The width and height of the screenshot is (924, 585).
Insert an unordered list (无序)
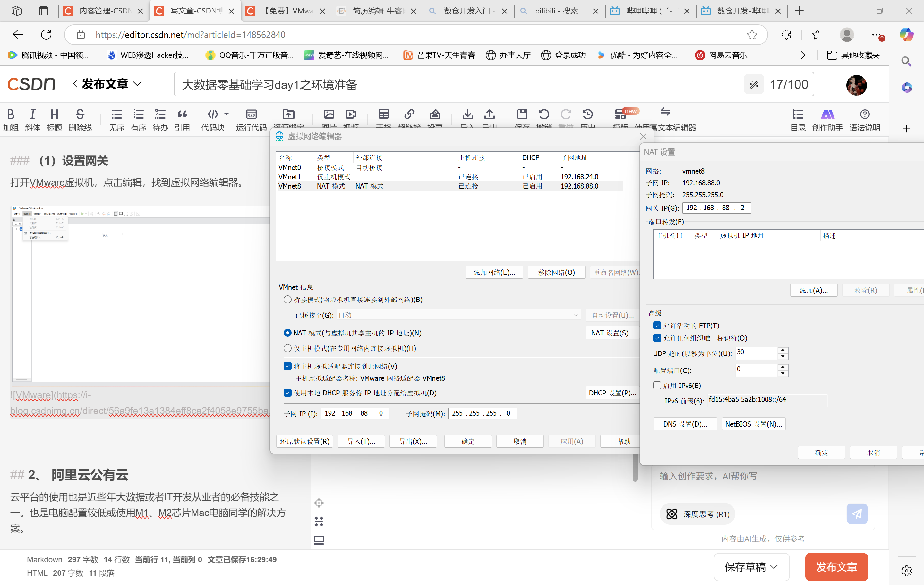coord(116,114)
